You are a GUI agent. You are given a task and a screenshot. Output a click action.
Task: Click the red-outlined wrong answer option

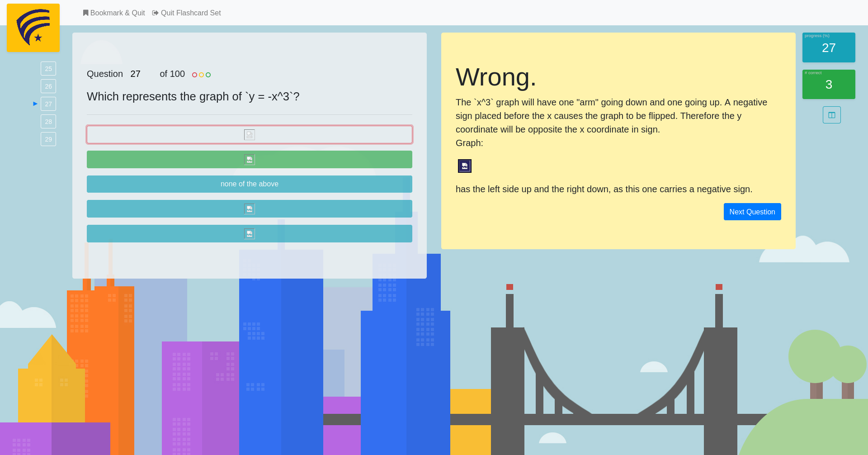[x=250, y=135]
